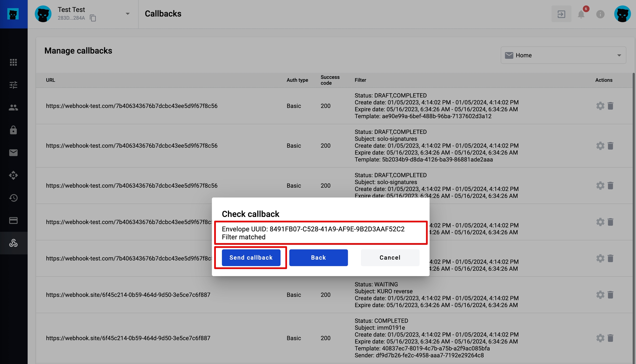This screenshot has width=636, height=364.
Task: Click the logout arrow icon
Action: point(561,14)
